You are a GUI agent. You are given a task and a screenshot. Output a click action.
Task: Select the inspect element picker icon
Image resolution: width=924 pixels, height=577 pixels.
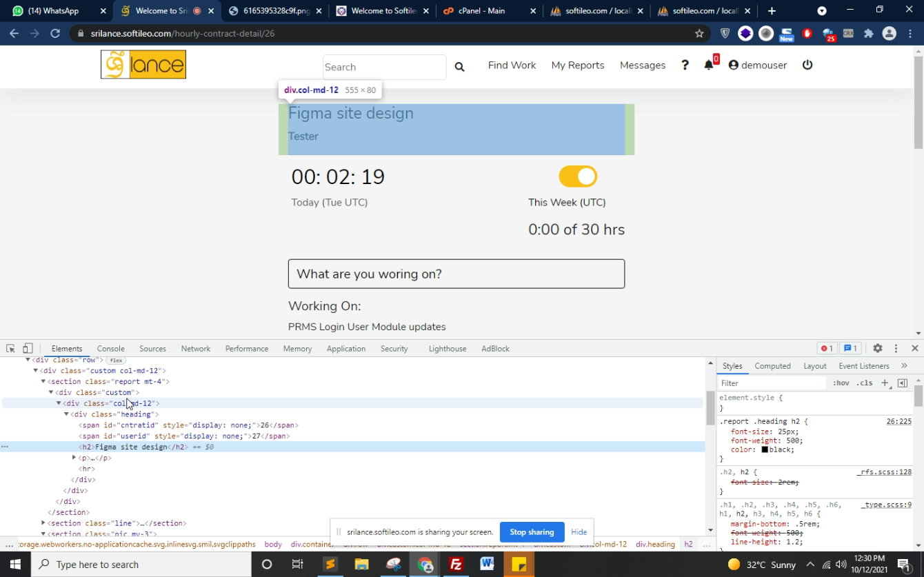click(x=10, y=349)
